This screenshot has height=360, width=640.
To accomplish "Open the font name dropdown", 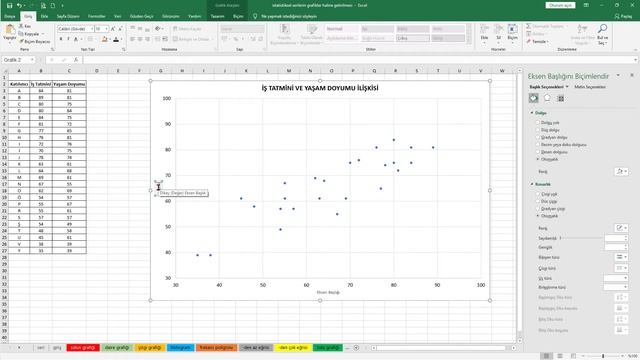I will click(91, 29).
